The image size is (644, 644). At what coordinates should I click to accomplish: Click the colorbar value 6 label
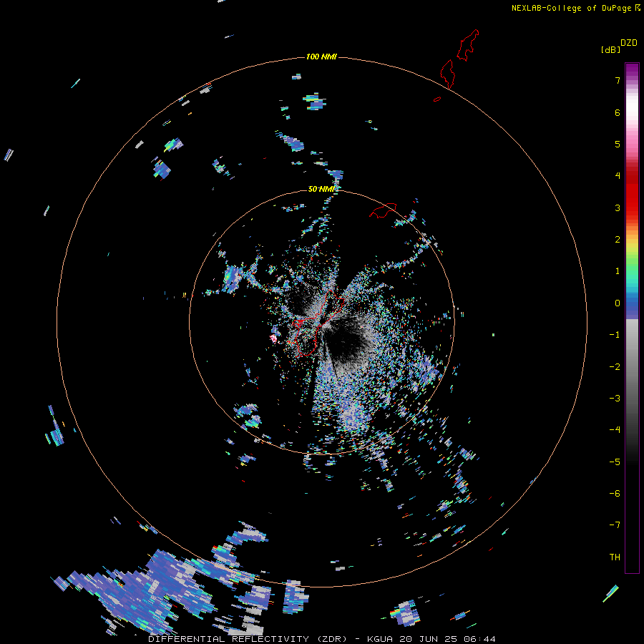[x=618, y=112]
